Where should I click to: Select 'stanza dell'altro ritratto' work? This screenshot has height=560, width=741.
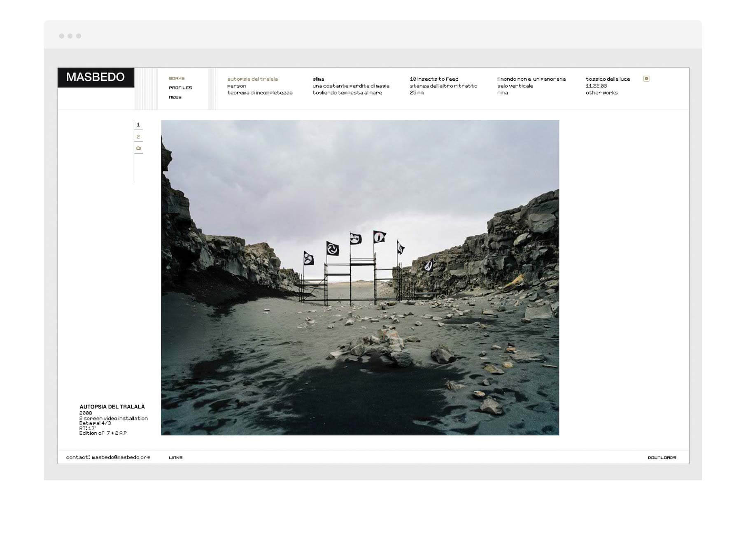pyautogui.click(x=443, y=86)
